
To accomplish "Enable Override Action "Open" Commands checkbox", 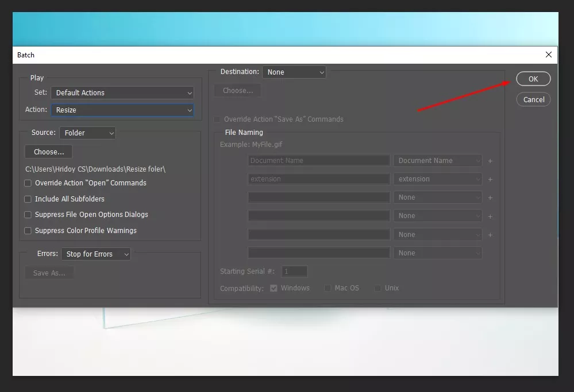I will pos(28,183).
